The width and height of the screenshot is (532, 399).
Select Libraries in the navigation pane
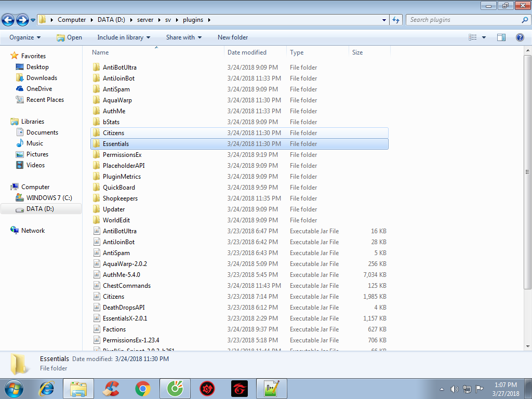coord(33,122)
